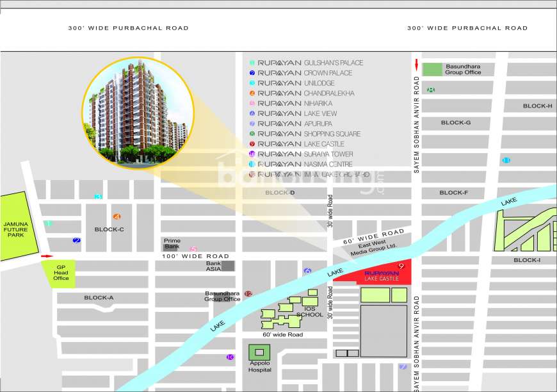Screen dimensions: 557x392
Task: Click the legend bullet beside Gulshan's Palace
Action: (x=252, y=63)
